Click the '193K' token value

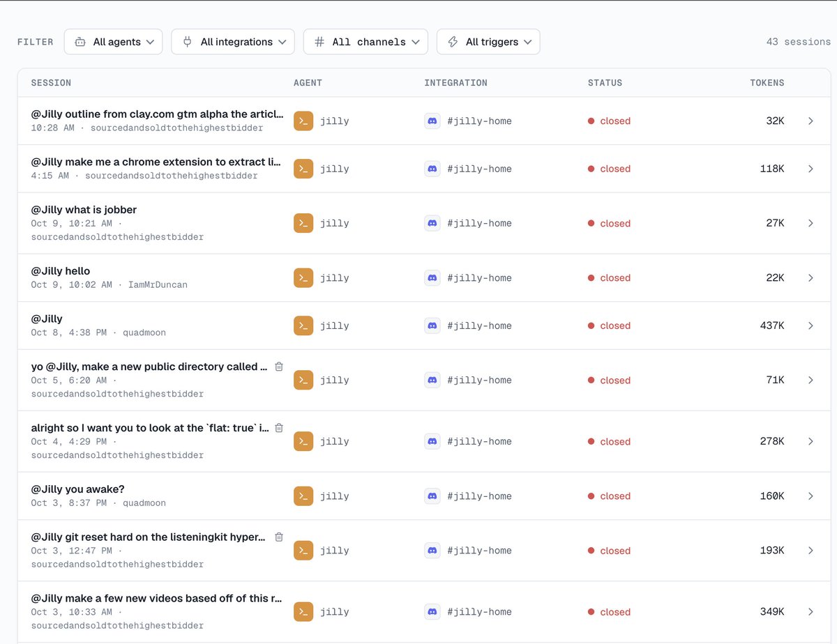[x=772, y=551]
